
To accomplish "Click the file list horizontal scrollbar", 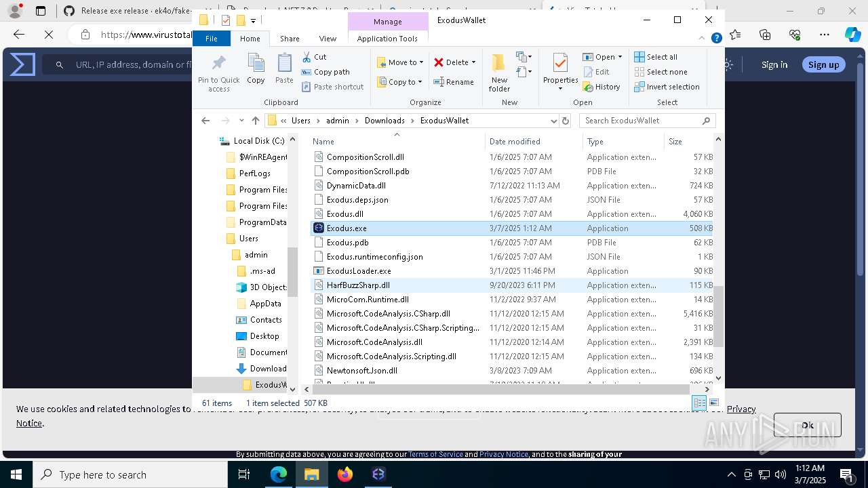I will 500,389.
